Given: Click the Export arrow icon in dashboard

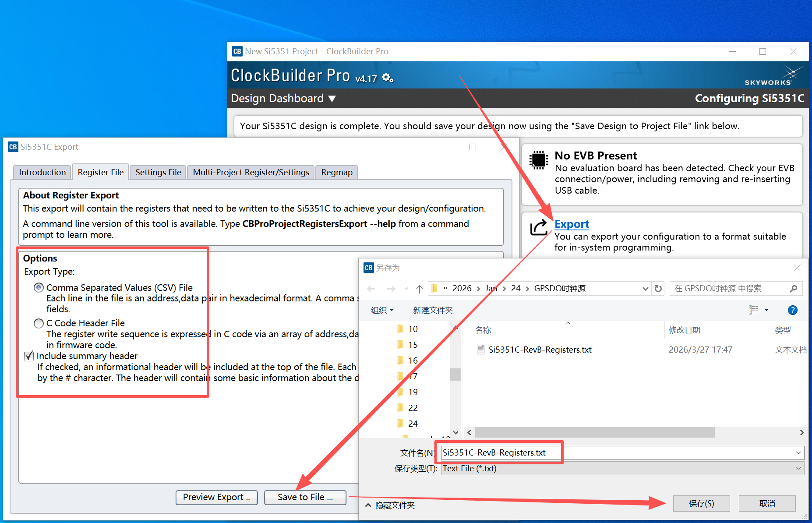Looking at the screenshot, I should pyautogui.click(x=538, y=227).
